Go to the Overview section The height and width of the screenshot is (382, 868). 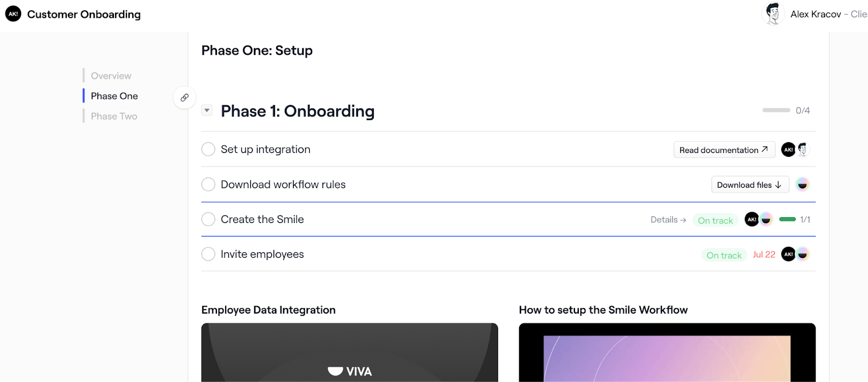click(111, 75)
